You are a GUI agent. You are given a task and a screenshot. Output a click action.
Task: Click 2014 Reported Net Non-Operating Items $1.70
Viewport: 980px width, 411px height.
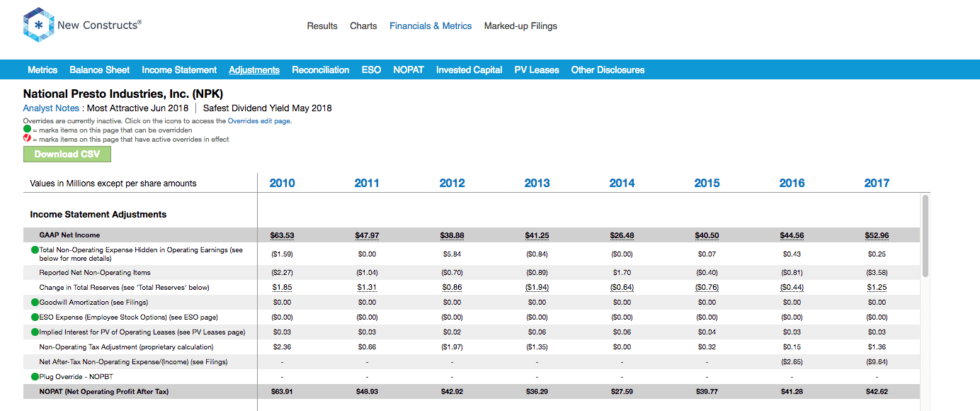[x=622, y=273]
